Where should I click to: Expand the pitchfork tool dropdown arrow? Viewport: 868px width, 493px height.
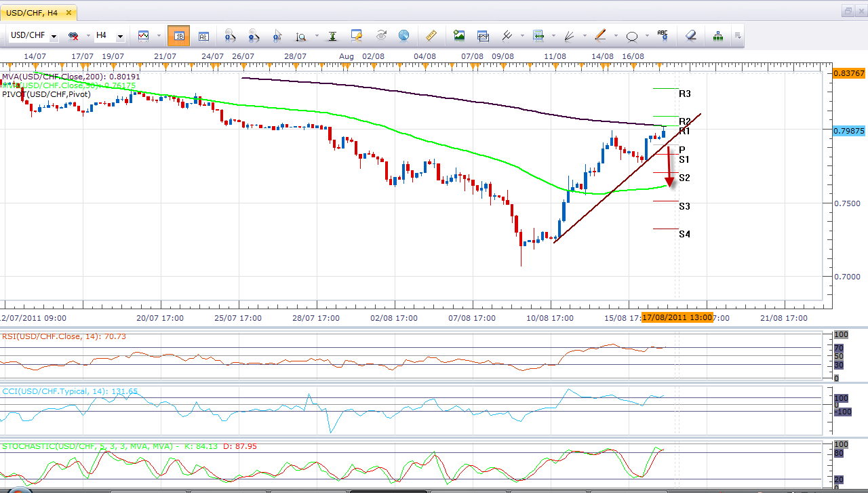pos(522,35)
